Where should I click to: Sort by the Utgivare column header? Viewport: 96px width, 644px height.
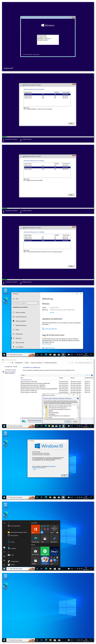tap(73, 378)
